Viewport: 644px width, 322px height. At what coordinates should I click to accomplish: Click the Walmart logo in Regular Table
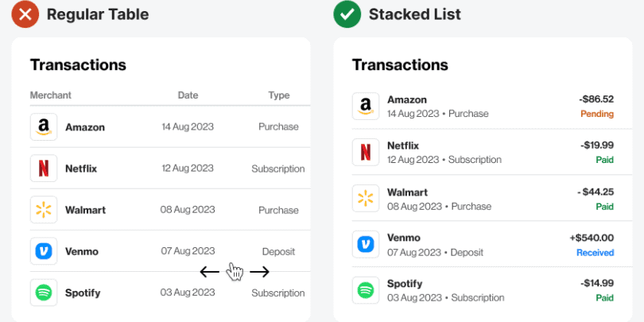click(x=44, y=210)
